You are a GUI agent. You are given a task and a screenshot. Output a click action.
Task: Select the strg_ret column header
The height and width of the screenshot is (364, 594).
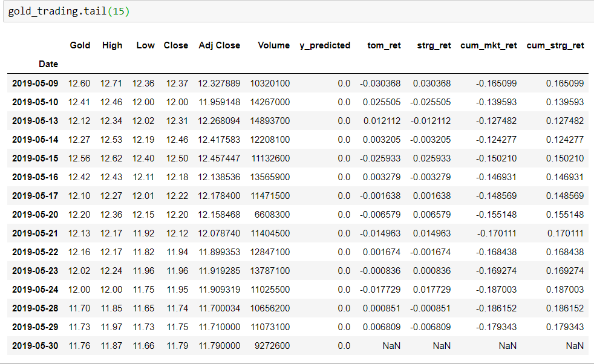point(434,45)
